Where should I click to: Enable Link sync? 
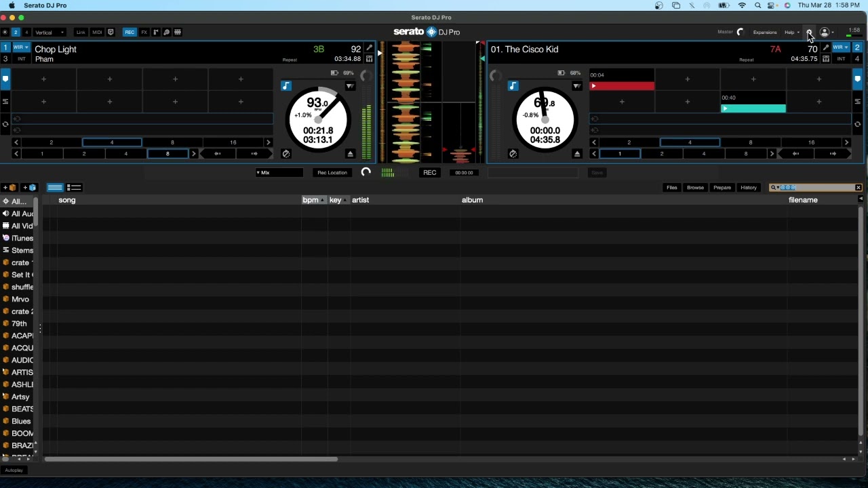[81, 32]
